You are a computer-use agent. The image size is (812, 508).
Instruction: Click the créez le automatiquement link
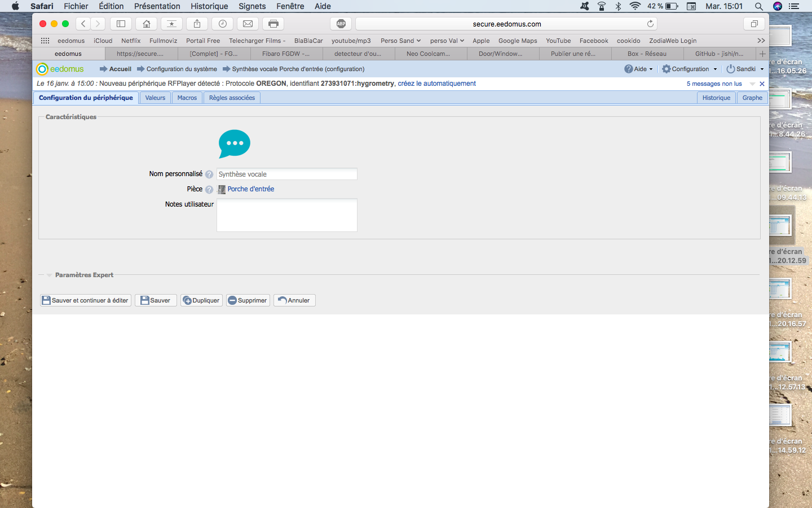tap(436, 84)
